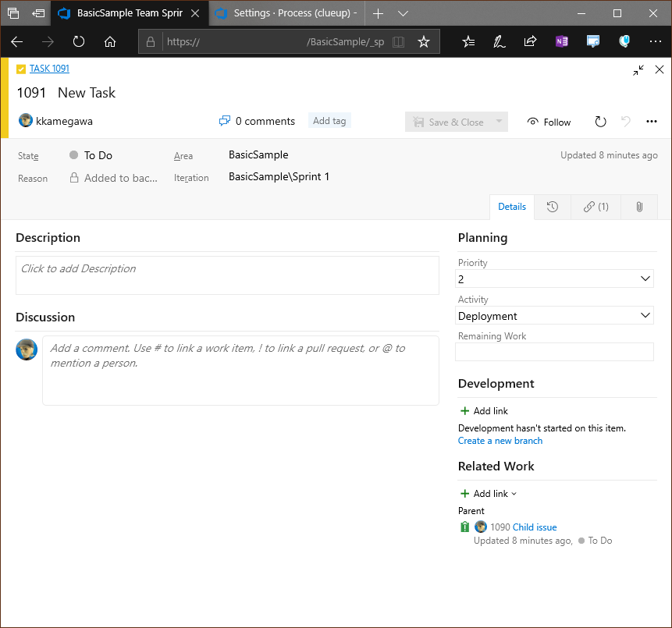Open the Links (1) tab
Image resolution: width=672 pixels, height=628 pixels.
coord(596,207)
